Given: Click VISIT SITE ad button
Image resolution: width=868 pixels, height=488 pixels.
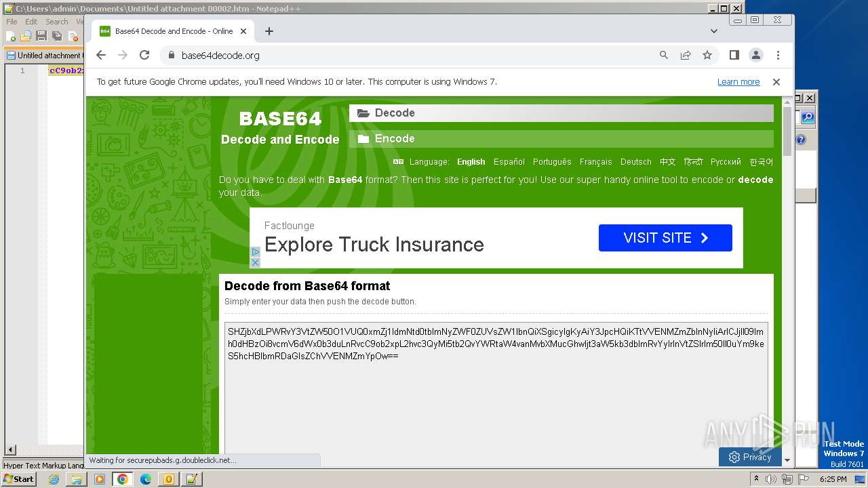Looking at the screenshot, I should 665,238.
